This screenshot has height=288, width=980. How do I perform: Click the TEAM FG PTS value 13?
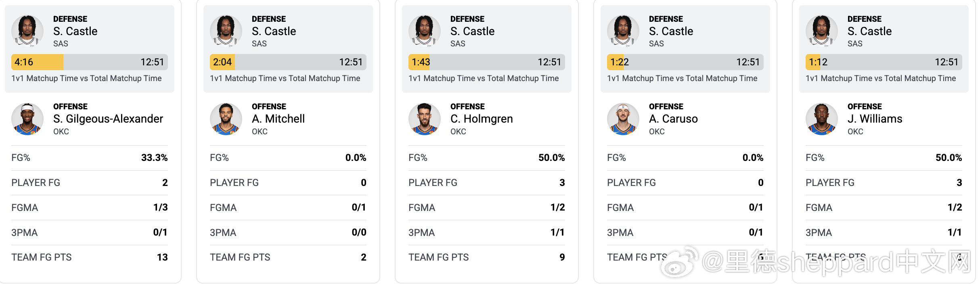(162, 257)
